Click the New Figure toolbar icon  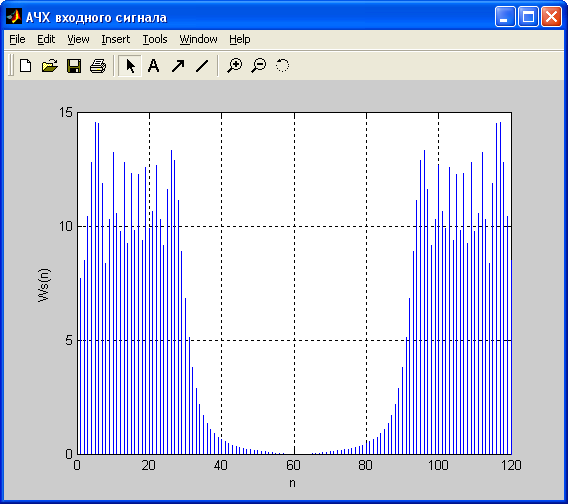25,66
